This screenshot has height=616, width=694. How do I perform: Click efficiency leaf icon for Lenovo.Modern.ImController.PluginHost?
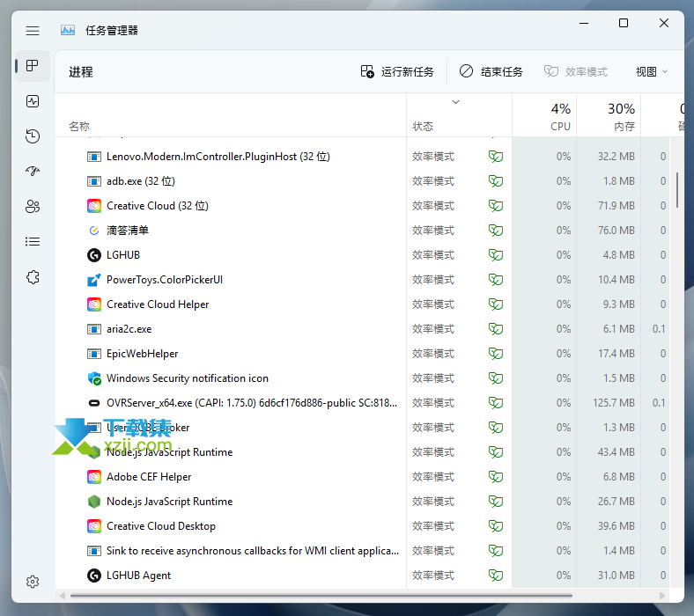[496, 157]
